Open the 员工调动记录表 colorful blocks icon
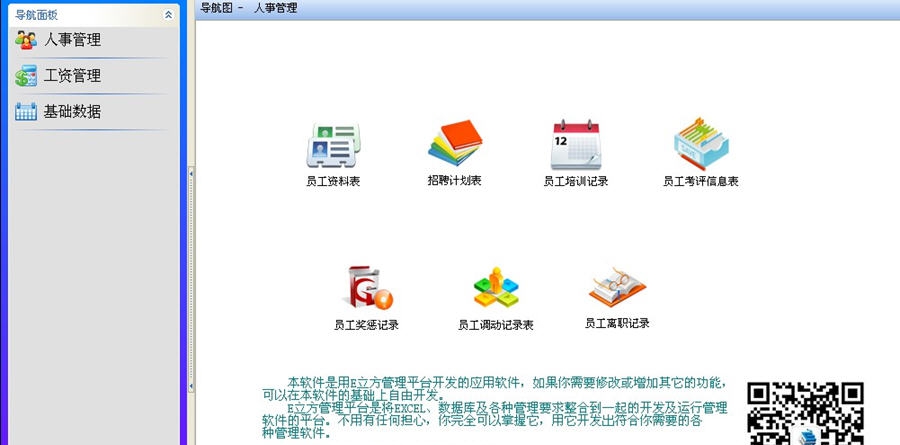This screenshot has width=900, height=445. (496, 287)
